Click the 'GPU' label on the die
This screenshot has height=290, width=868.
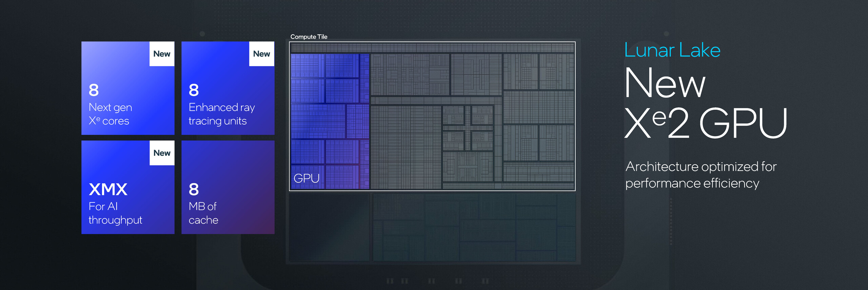pyautogui.click(x=307, y=178)
